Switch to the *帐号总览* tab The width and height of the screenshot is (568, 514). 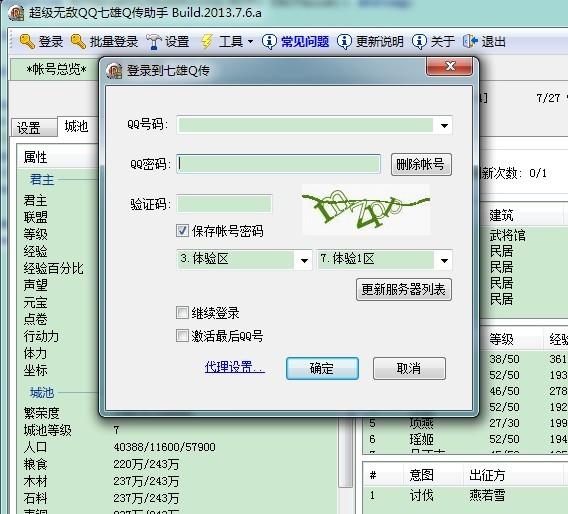coord(57,69)
